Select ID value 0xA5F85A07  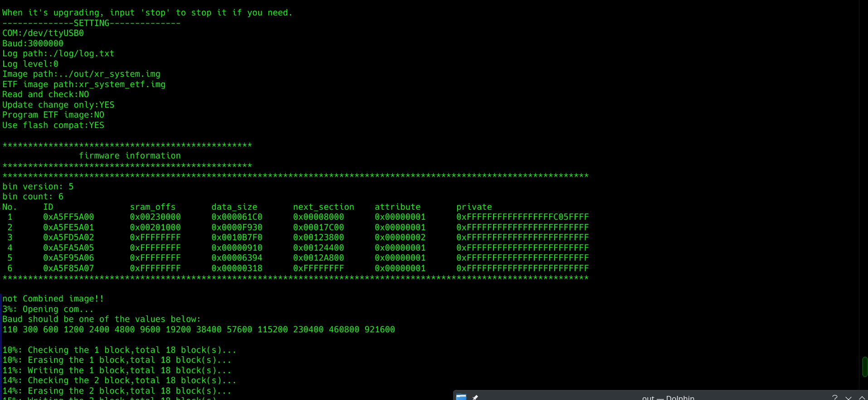[68, 268]
